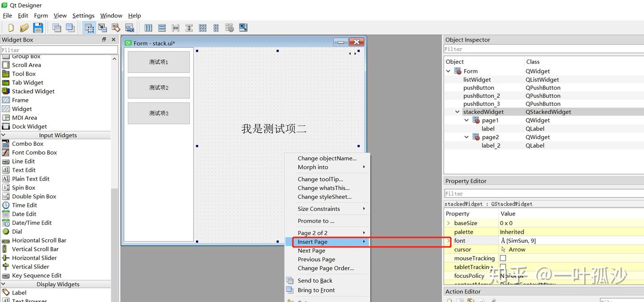Select the Lay Out in a Grid icon

pos(202,27)
